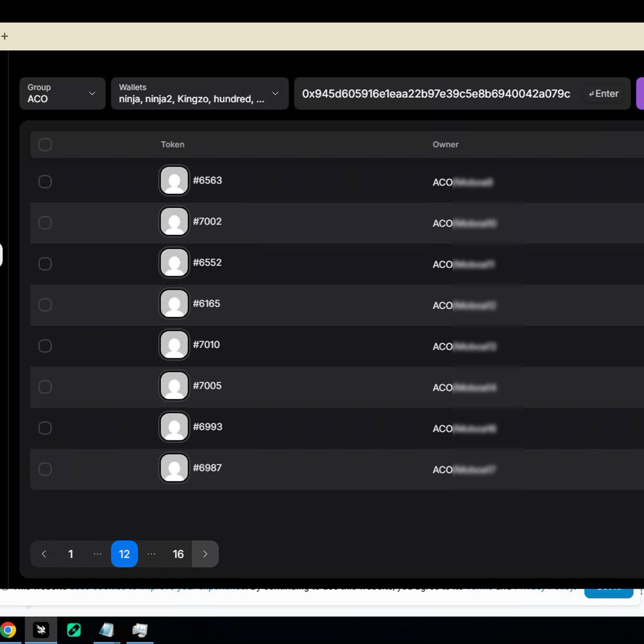Viewport: 644px width, 644px height.
Task: Click the avatar thumbnail for token #6563
Action: click(174, 180)
